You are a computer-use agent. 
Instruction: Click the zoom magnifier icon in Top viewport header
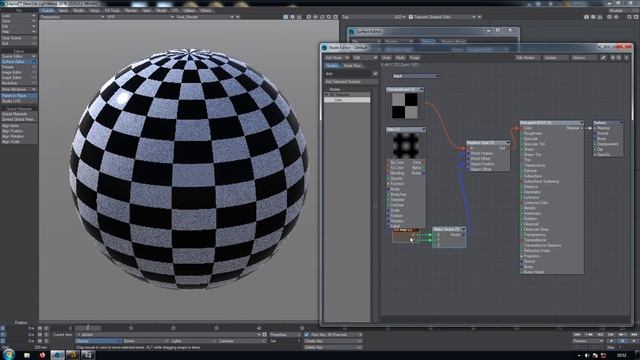click(629, 17)
